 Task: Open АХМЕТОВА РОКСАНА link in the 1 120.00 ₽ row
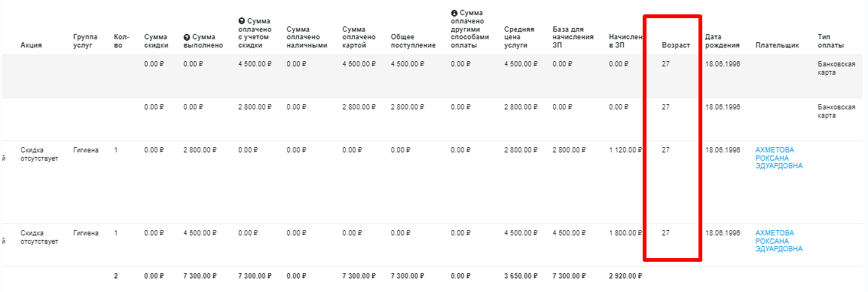(778, 158)
